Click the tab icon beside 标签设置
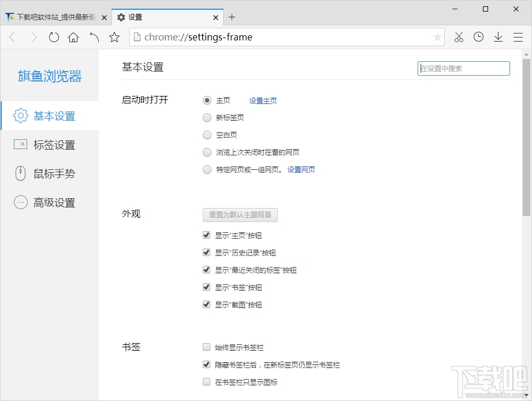 coord(20,144)
